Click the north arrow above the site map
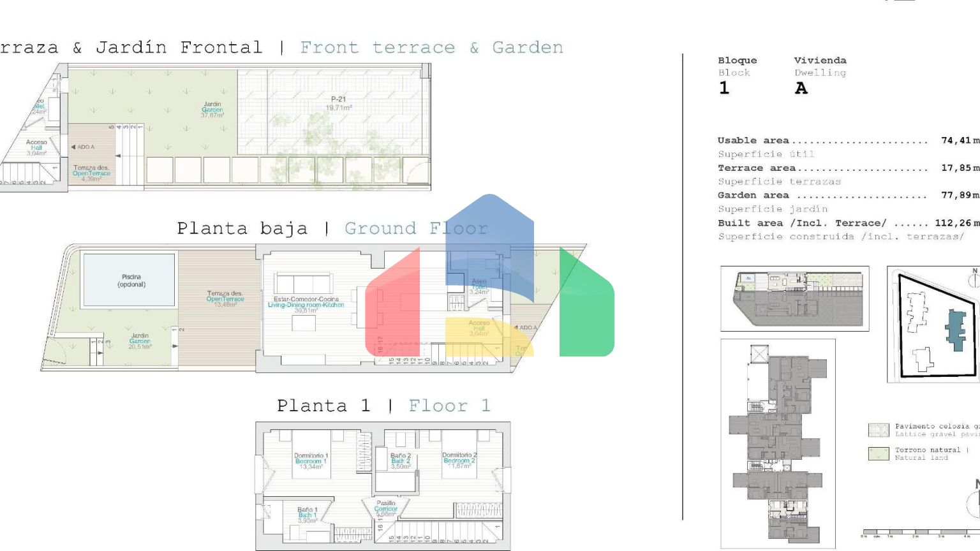980x551 pixels. [x=974, y=277]
